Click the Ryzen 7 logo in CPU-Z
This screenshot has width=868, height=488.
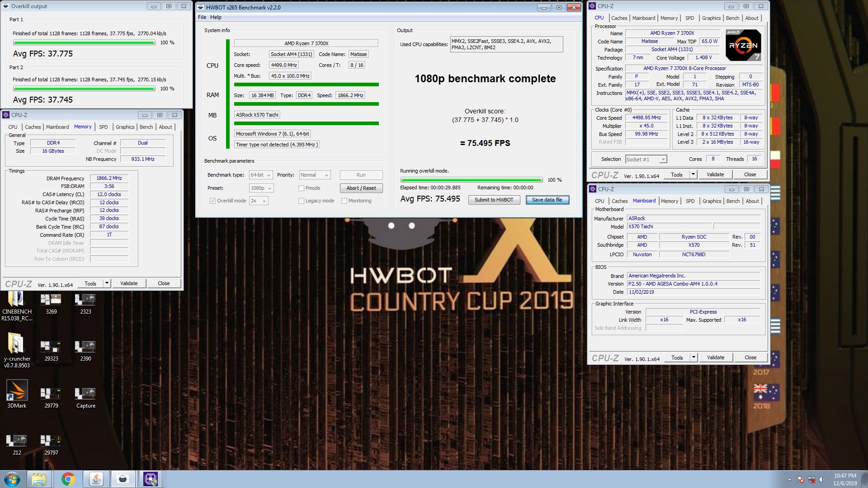tap(743, 45)
